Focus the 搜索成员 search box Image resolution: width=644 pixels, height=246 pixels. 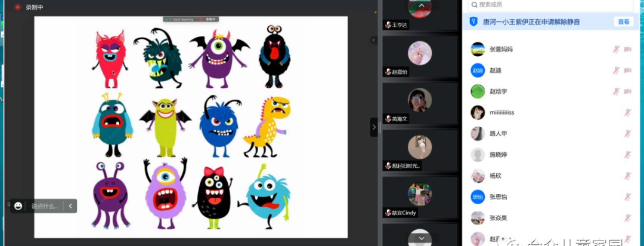(x=550, y=5)
